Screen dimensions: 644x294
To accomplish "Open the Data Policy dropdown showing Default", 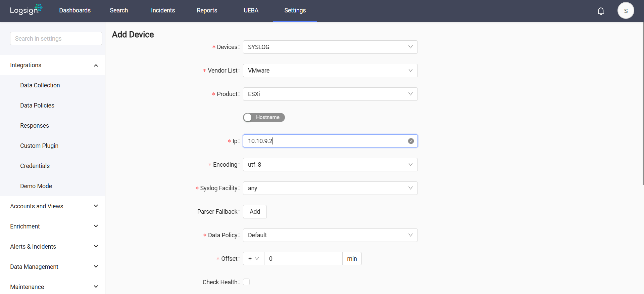I will tap(330, 235).
